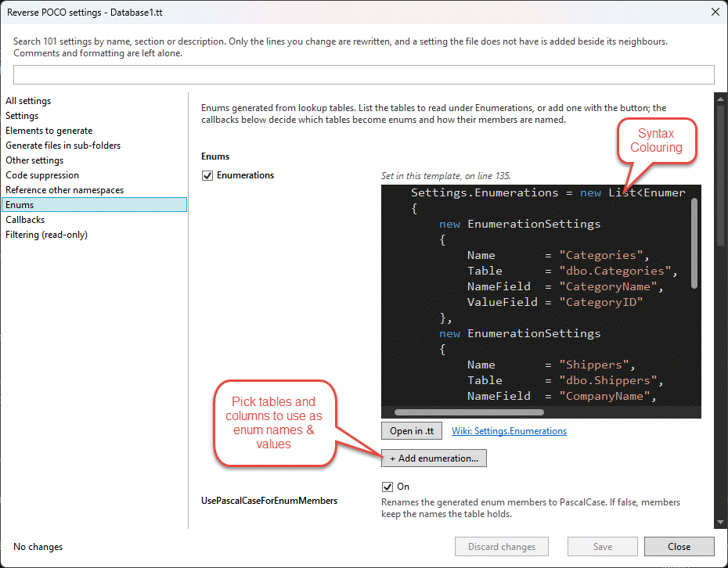Click the Enums section heading

pyautogui.click(x=215, y=156)
